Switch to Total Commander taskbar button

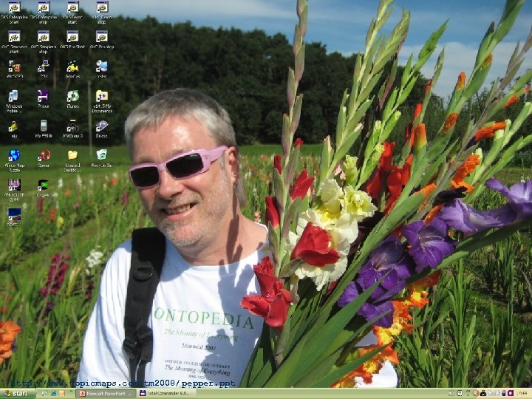pyautogui.click(x=167, y=394)
